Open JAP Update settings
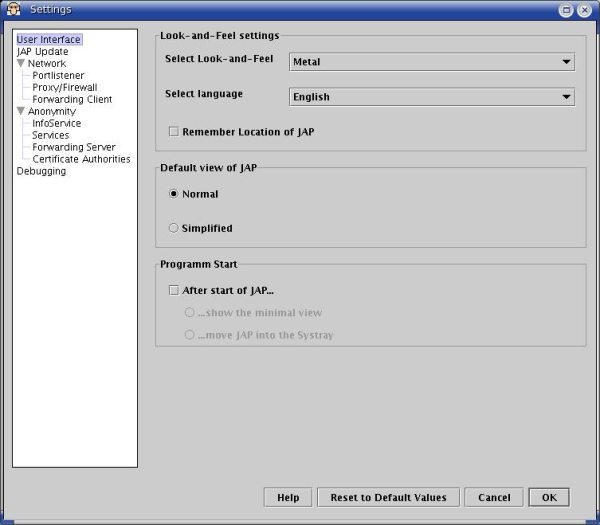The image size is (600, 525). 43,52
